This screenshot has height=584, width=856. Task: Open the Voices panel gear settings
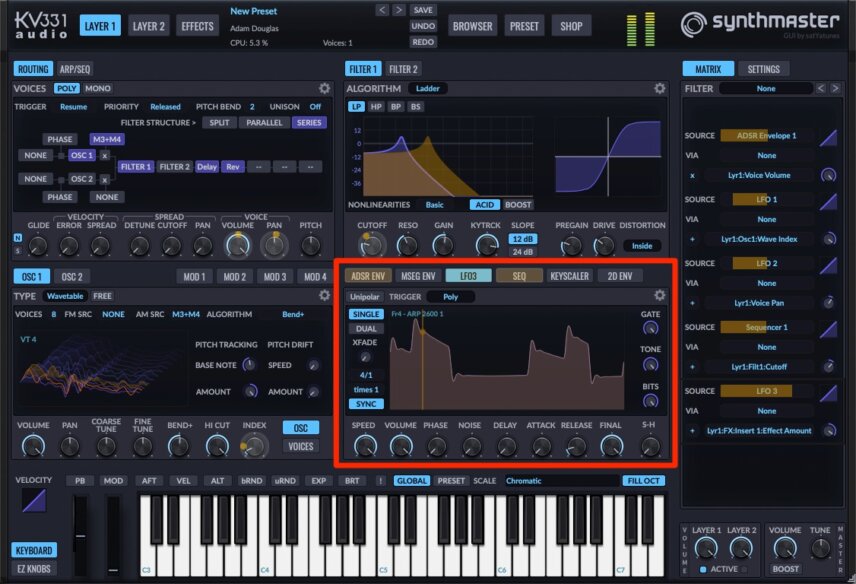point(324,88)
